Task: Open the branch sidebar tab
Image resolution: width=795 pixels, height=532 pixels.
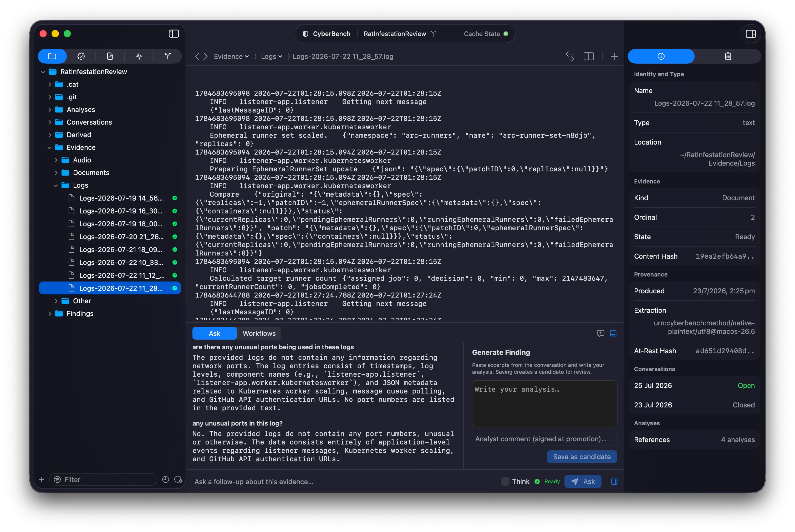Action: point(168,56)
